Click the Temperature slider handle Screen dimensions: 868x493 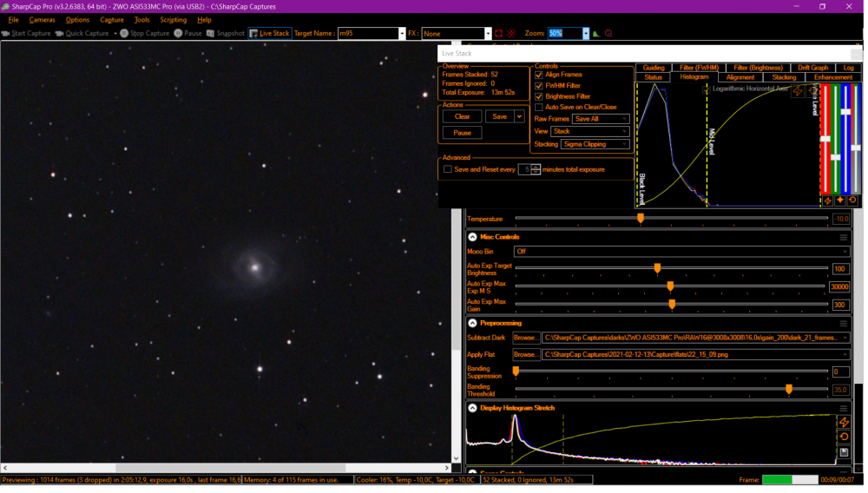pos(641,219)
